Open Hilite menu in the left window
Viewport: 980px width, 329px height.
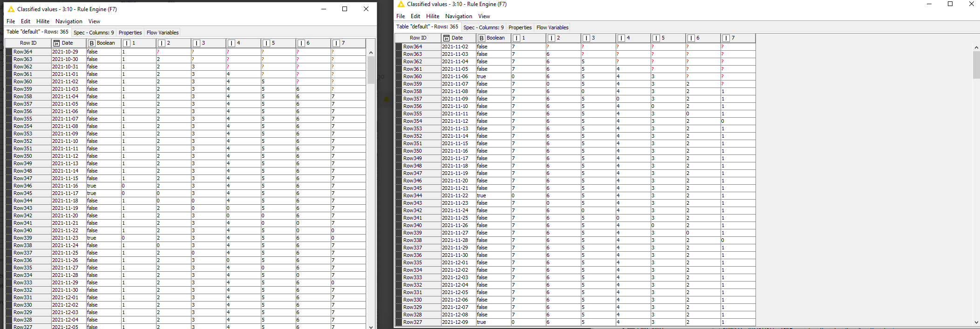pos(43,21)
